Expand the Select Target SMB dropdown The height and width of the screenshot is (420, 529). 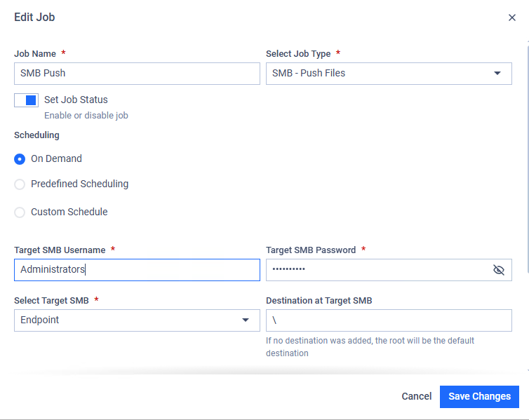tap(137, 320)
